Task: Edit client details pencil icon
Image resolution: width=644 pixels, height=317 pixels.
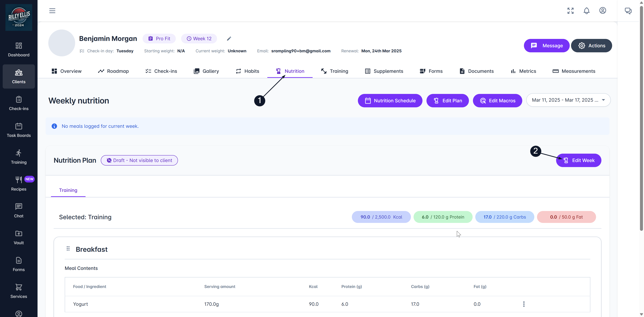Action: 229,39
